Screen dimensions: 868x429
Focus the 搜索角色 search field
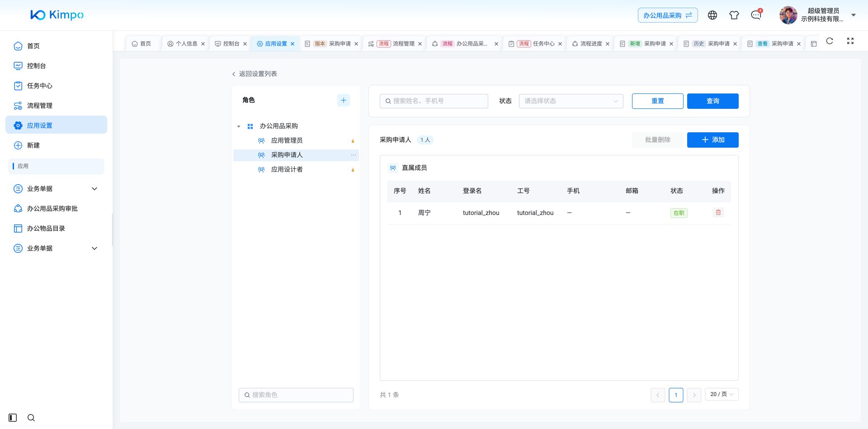tap(296, 395)
